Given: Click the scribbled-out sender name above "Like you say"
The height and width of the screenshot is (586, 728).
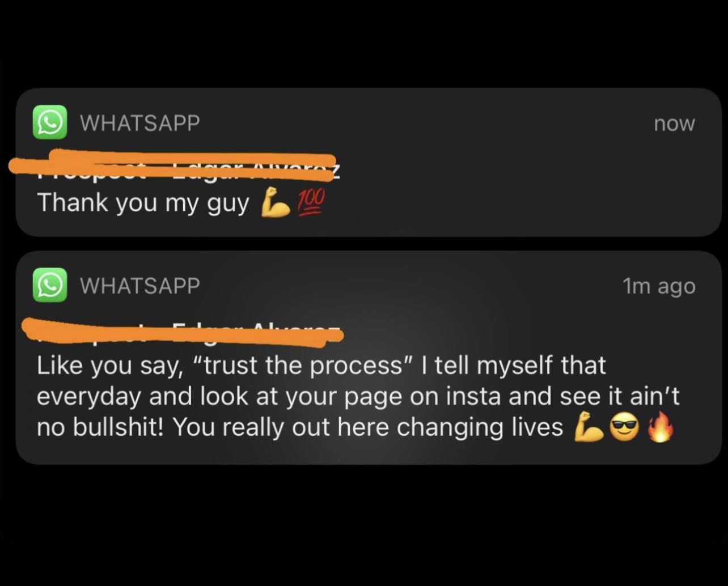Looking at the screenshot, I should click(x=181, y=332).
